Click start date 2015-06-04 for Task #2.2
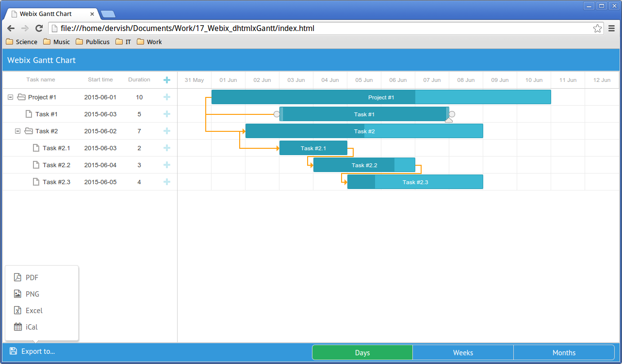This screenshot has width=622, height=364. pos(100,165)
